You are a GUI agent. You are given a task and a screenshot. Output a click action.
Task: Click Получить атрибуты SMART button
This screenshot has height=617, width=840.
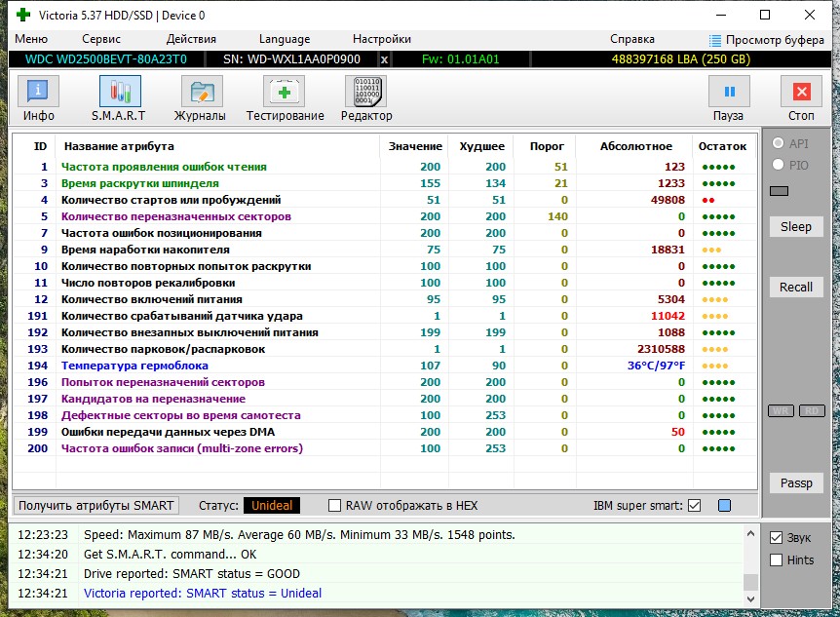(96, 506)
